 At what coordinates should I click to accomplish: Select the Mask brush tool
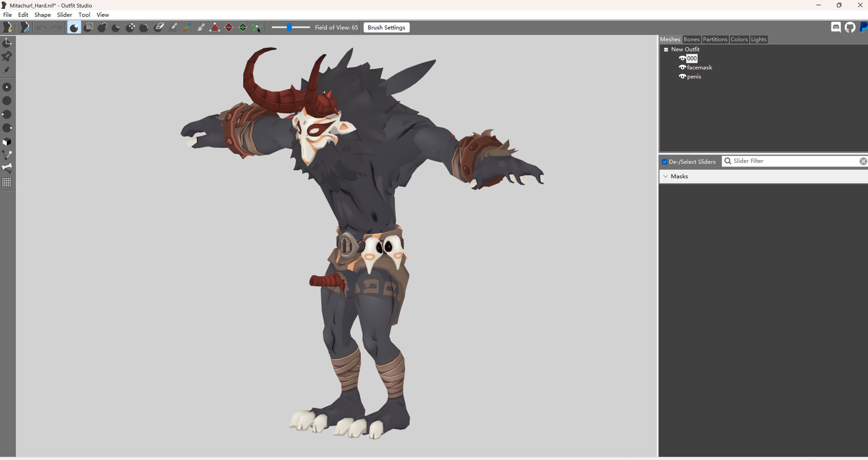(88, 27)
